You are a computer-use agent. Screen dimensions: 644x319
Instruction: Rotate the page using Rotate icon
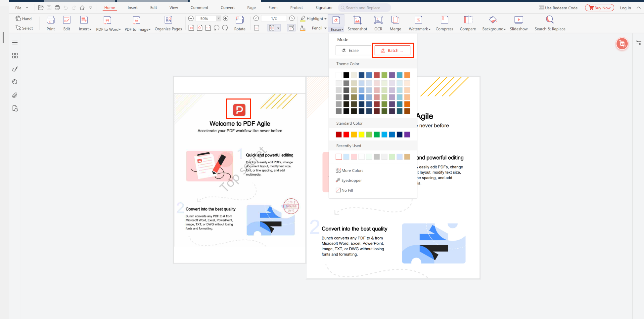[240, 23]
